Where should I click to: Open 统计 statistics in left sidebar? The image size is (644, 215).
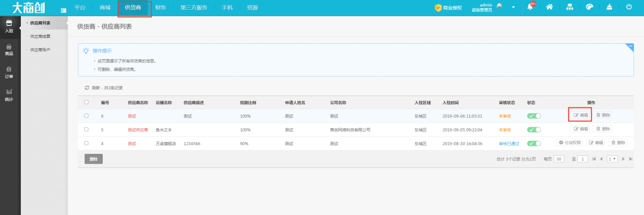[x=9, y=95]
